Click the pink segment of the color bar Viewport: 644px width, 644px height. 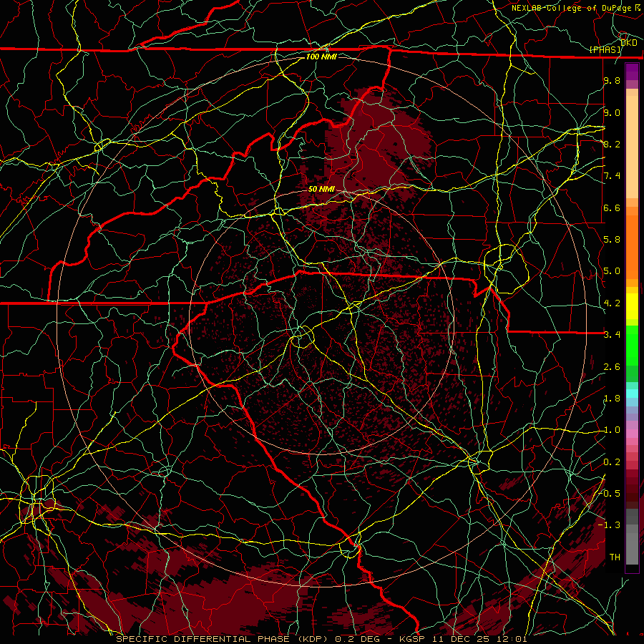coord(632,434)
